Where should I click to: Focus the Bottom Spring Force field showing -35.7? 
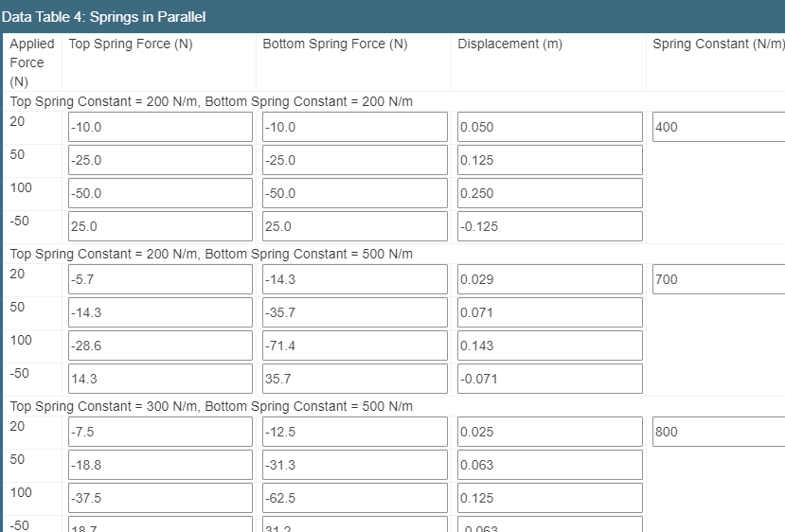coord(354,312)
